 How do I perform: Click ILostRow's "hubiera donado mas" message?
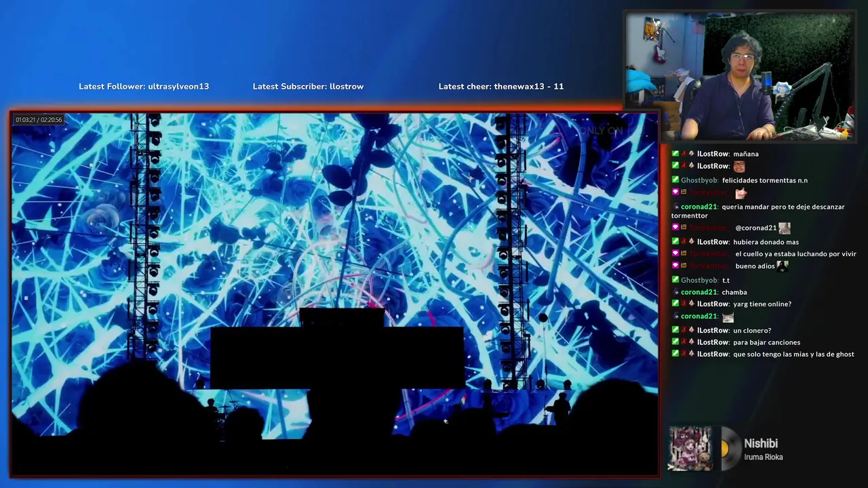(x=766, y=242)
